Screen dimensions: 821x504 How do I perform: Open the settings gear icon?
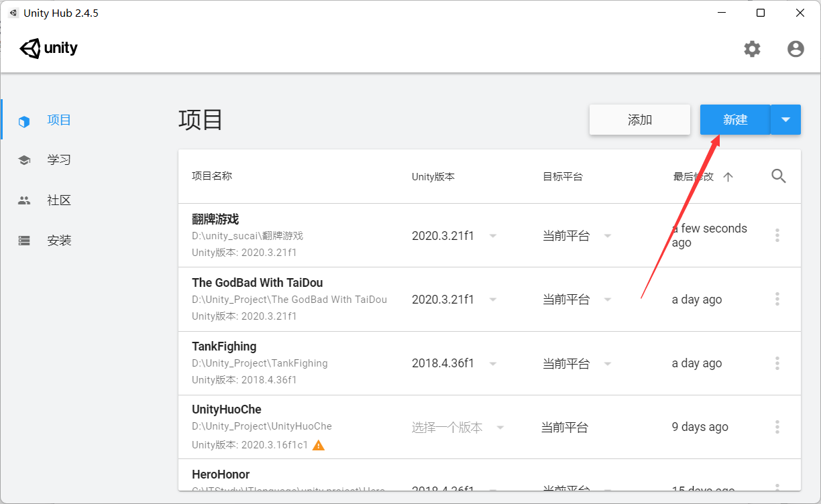tap(752, 49)
